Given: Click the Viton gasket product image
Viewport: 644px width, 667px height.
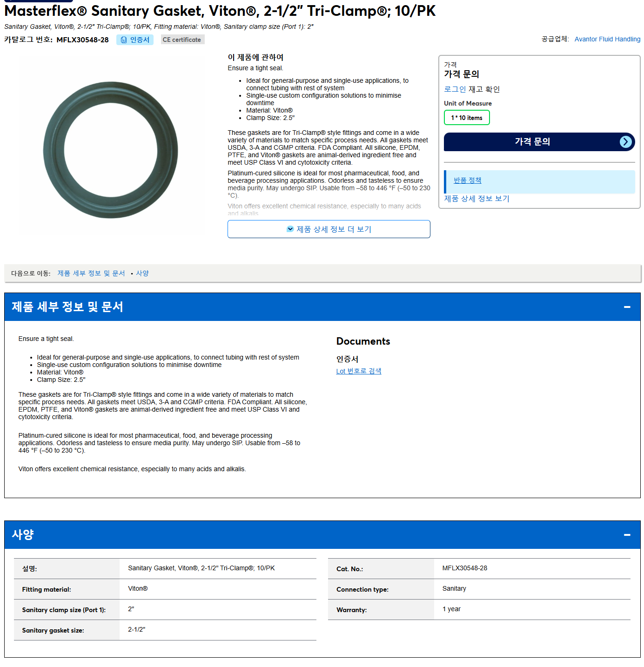Looking at the screenshot, I should pyautogui.click(x=111, y=150).
